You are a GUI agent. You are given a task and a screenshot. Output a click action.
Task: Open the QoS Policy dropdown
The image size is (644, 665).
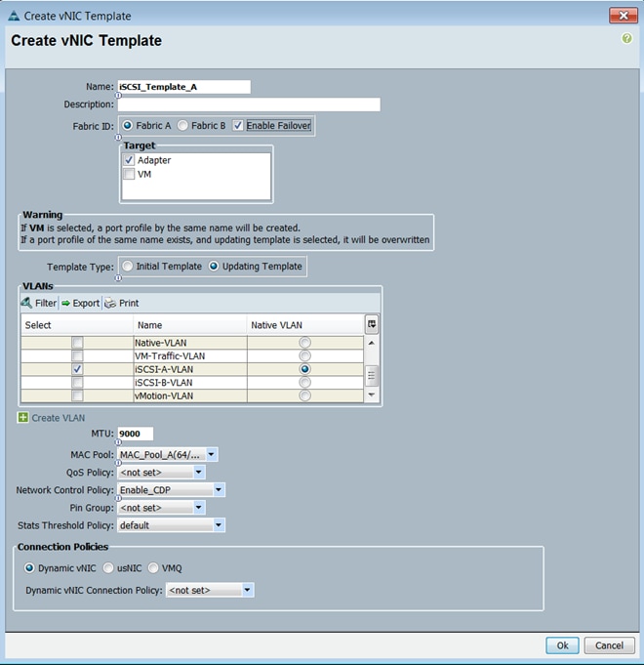161,473
